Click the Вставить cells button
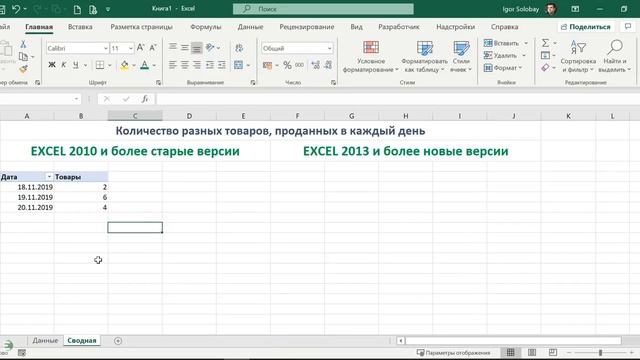640x360 pixels. coord(501,43)
